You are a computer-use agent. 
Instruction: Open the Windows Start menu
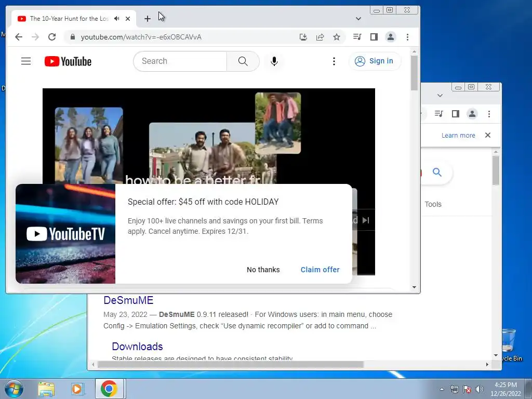(x=14, y=389)
